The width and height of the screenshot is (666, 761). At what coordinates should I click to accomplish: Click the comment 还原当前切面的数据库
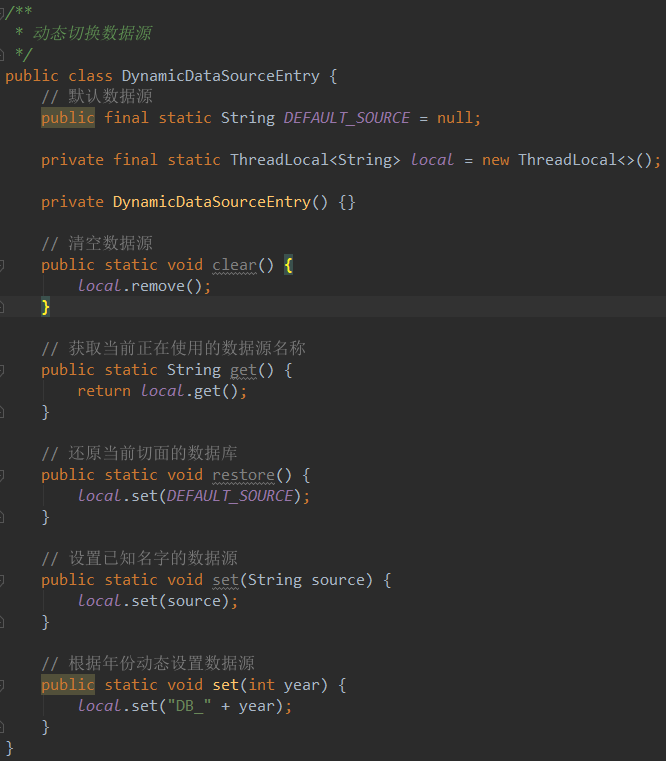point(153,453)
